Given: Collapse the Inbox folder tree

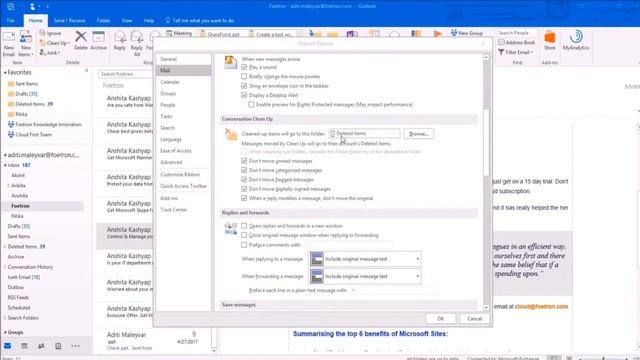Looking at the screenshot, I should 5,165.
